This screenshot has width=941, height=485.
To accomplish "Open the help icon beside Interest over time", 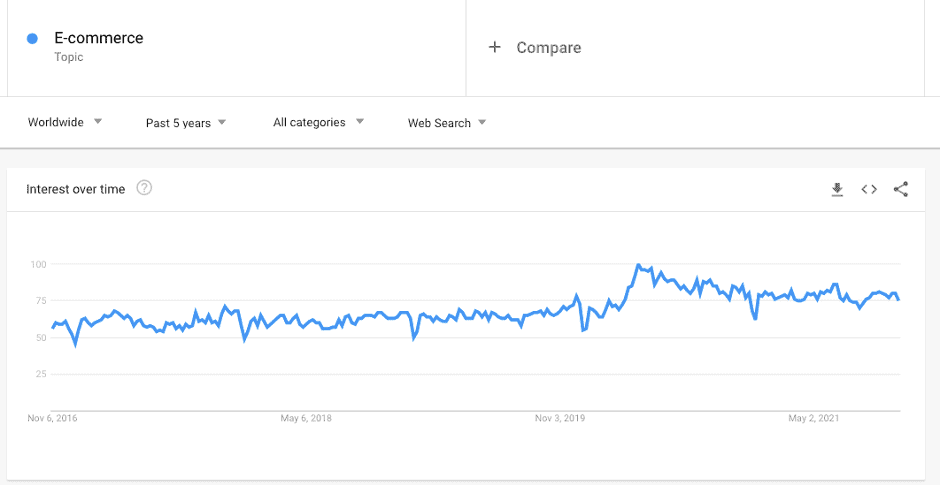I will 144,188.
